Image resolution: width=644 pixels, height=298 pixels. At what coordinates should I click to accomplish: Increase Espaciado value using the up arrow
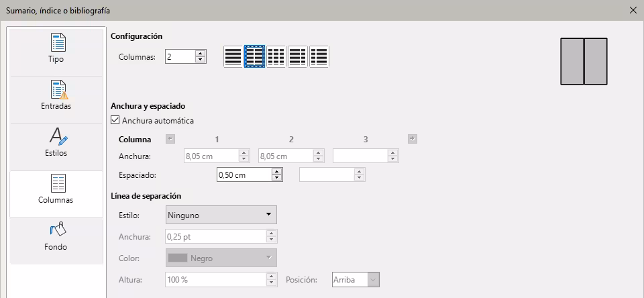[276, 171]
